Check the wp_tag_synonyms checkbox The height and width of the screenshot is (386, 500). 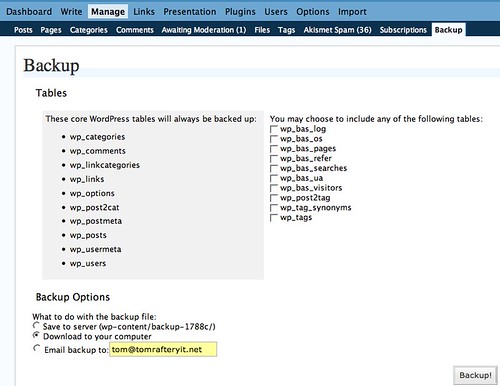click(274, 208)
